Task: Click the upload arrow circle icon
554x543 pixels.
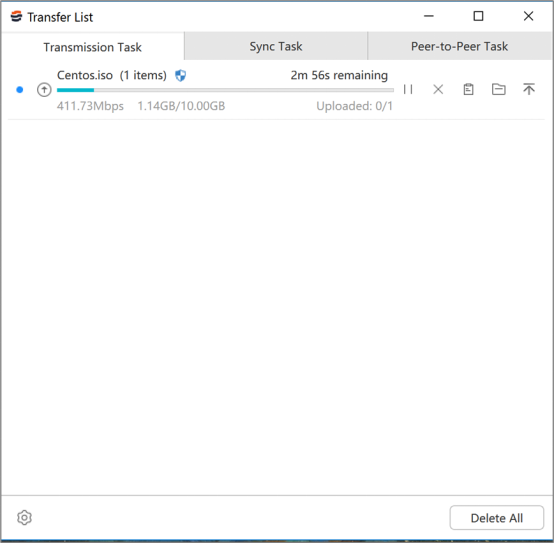Action: tap(44, 90)
